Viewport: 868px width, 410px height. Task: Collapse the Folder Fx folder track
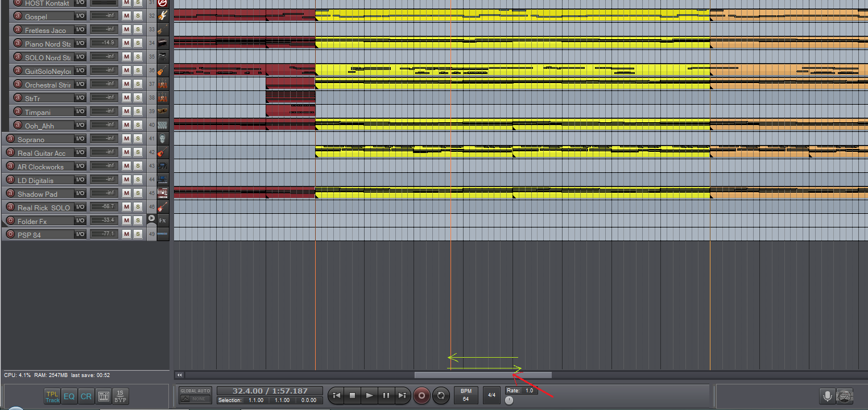click(151, 218)
